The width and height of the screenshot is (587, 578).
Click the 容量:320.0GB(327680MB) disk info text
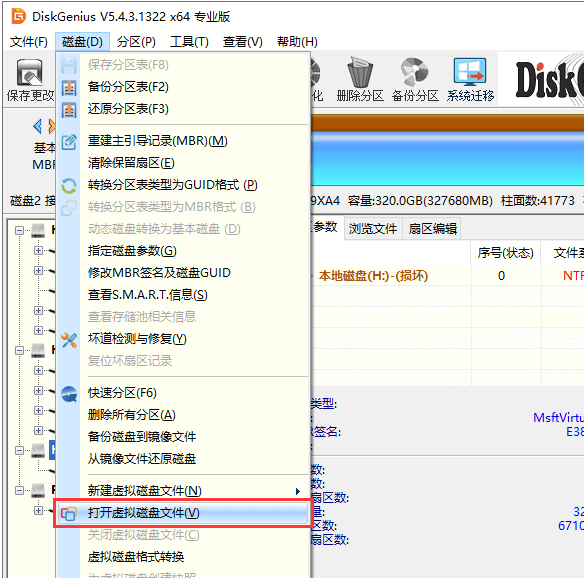420,201
